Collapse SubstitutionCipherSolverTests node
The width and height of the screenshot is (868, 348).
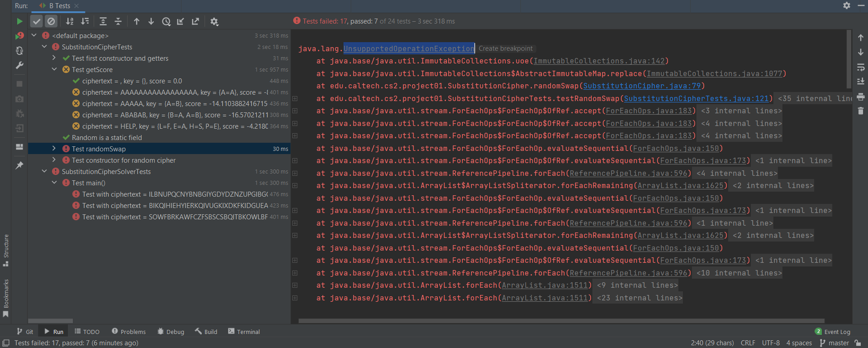44,171
